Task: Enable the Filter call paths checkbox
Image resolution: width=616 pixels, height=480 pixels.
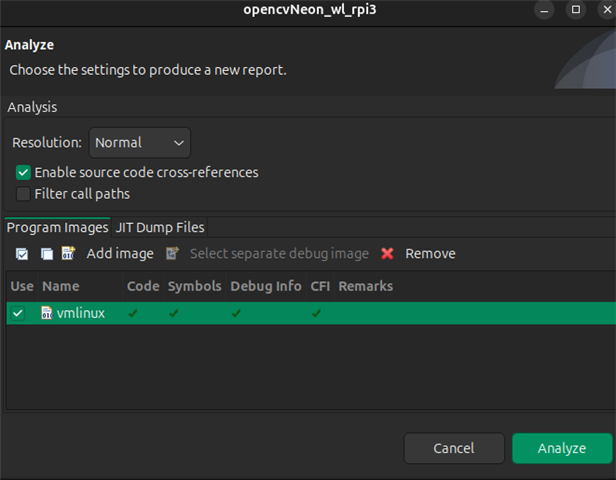Action: click(x=24, y=193)
